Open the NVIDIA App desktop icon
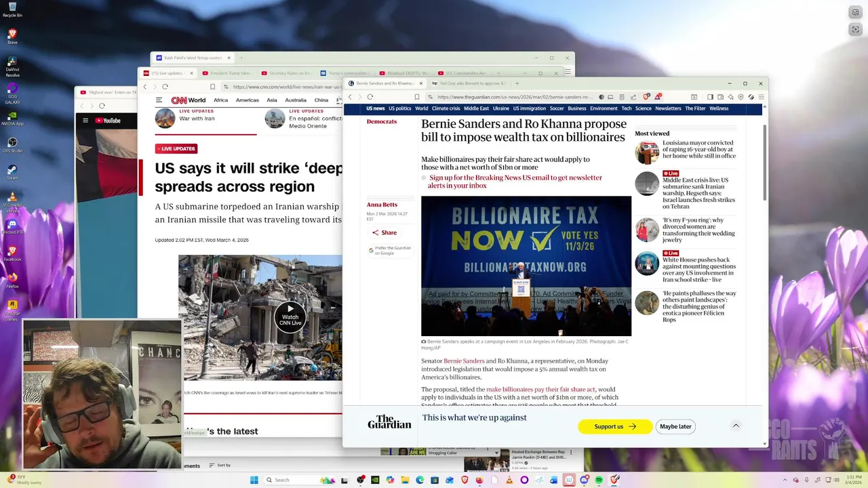868x488 pixels. 12,119
